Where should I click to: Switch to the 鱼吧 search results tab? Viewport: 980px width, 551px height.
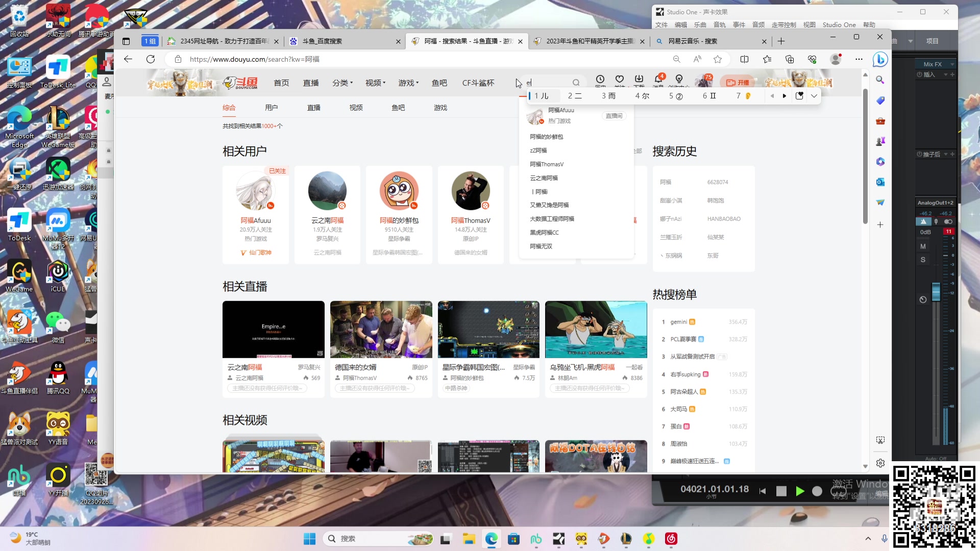398,108
